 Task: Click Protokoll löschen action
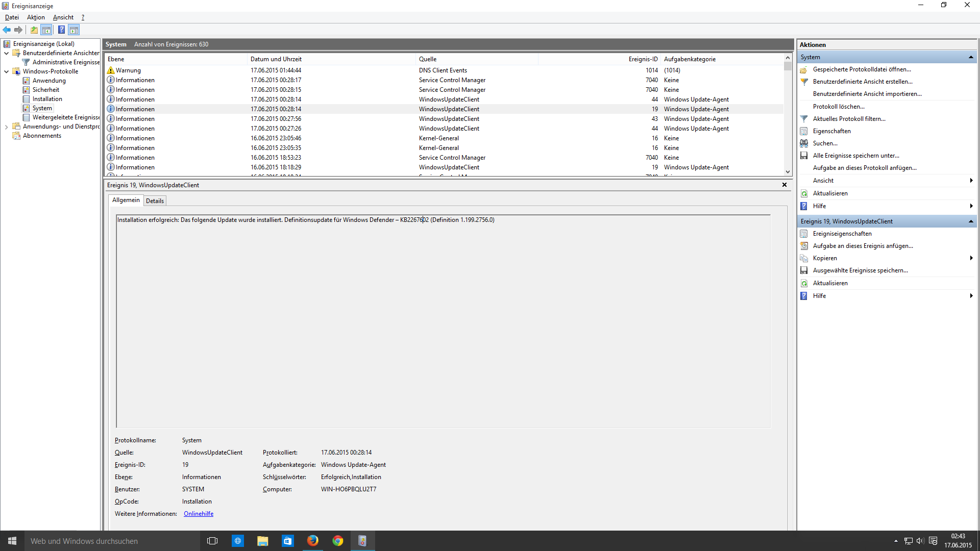(x=839, y=107)
